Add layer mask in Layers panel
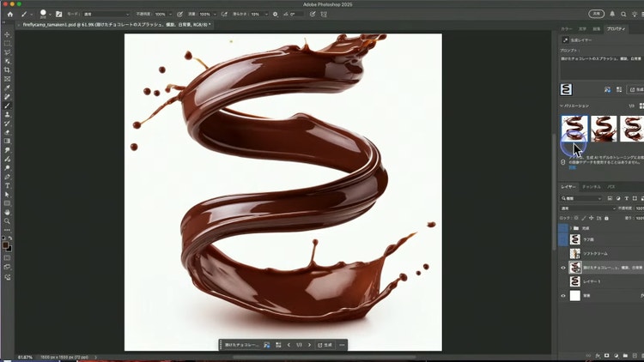The image size is (644, 362). [606, 356]
